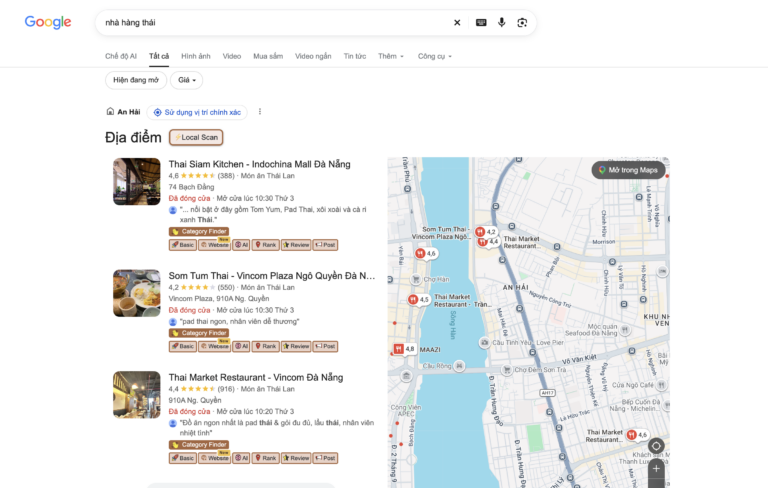Viewport: 768px width, 488px height.
Task: Click Category Finder under Som Tum Thai
Action: pos(199,333)
